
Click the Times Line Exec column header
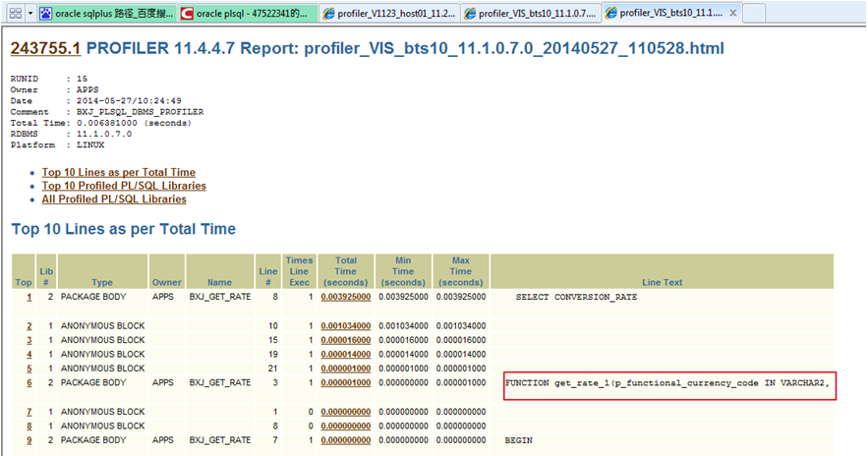click(299, 271)
